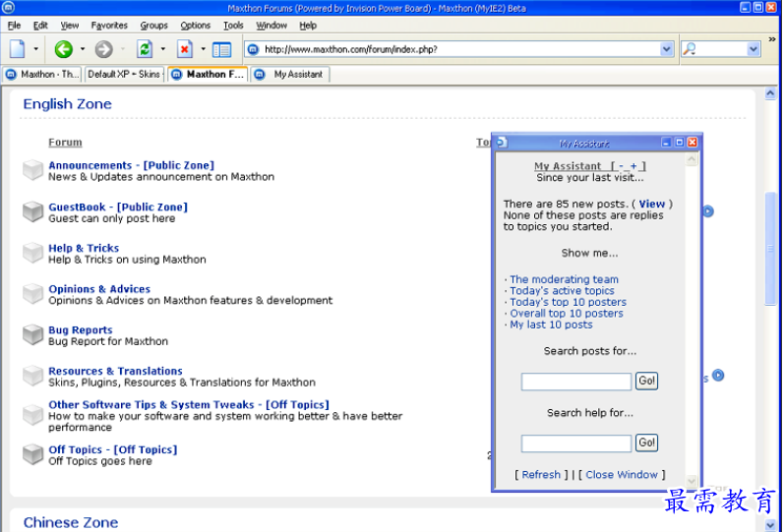784x532 pixels.
Task: Open the Stop options dropdown arrow
Action: [x=203, y=49]
